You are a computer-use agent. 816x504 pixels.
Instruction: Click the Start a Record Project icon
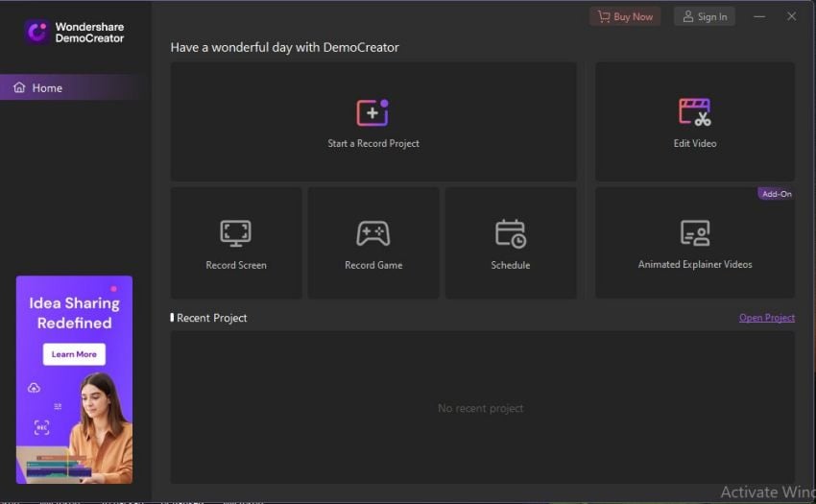(x=372, y=112)
